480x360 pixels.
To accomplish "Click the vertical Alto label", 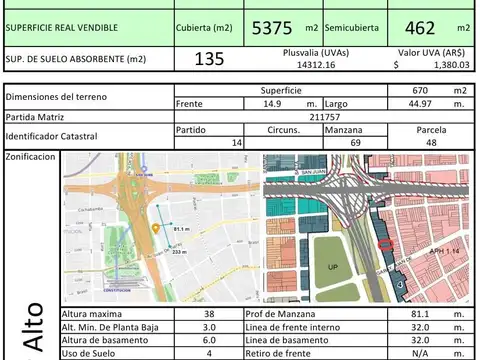I will (33, 327).
